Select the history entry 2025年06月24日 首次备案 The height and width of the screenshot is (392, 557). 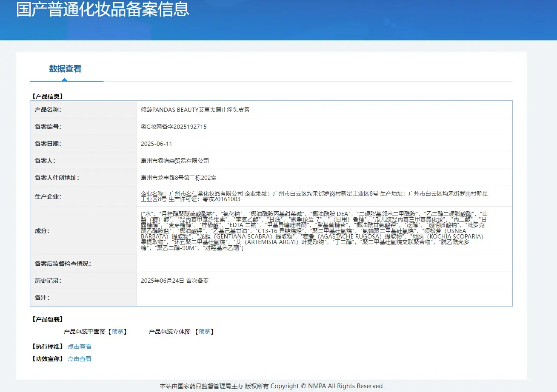[x=175, y=281]
